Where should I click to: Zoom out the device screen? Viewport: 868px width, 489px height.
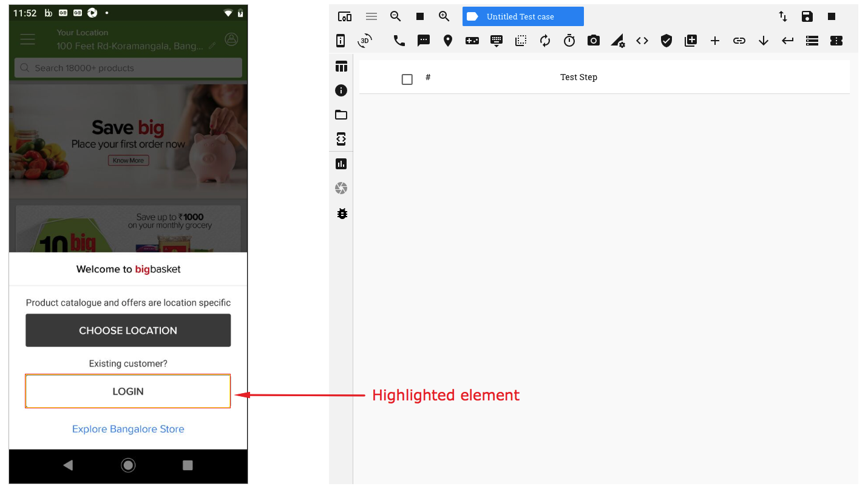[x=396, y=17]
